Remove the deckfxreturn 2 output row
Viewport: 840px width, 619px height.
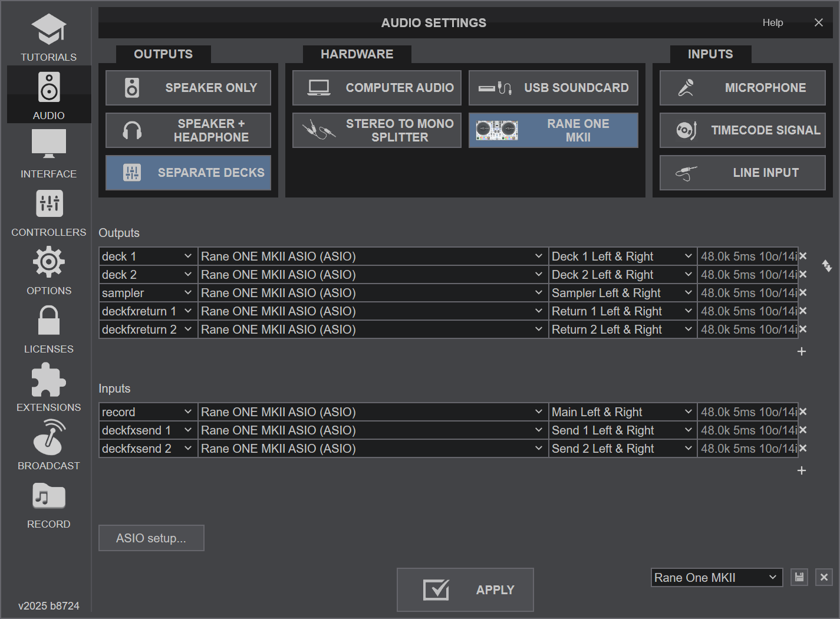tap(803, 330)
